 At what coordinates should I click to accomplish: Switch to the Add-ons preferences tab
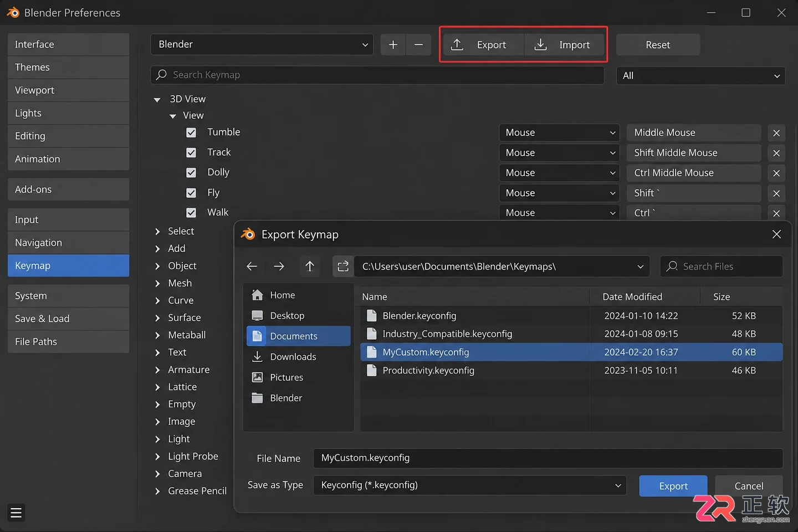point(69,190)
